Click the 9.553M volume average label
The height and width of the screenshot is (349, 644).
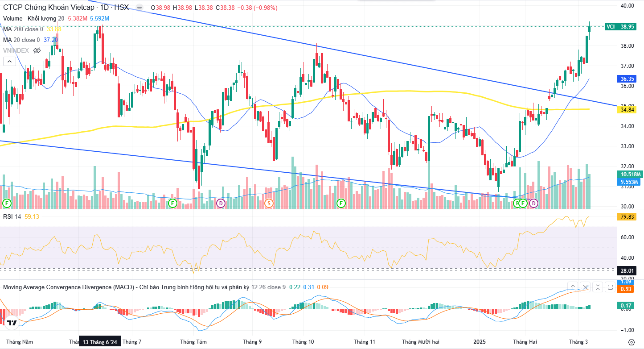[x=630, y=182]
